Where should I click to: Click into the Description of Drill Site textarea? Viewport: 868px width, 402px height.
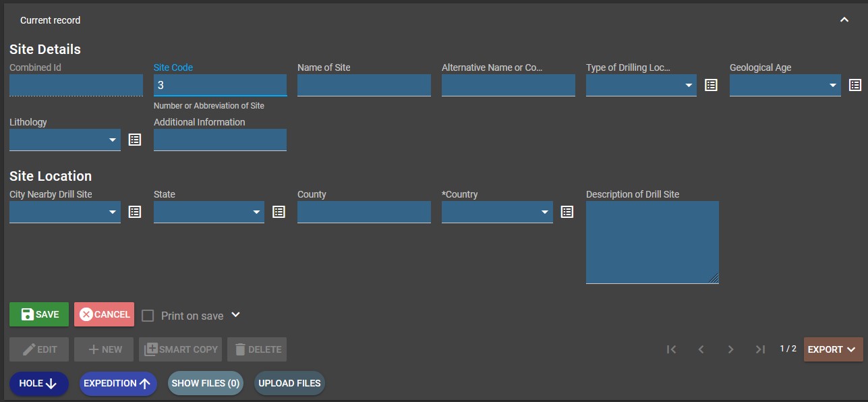(x=652, y=242)
